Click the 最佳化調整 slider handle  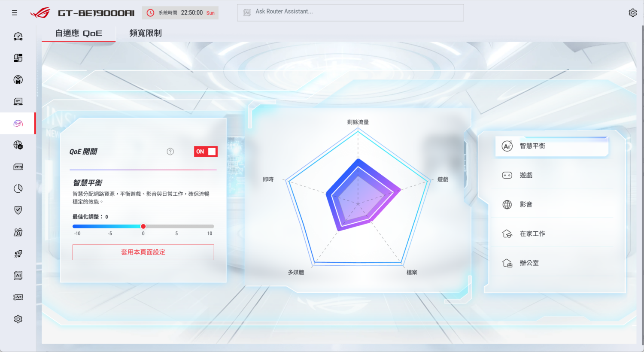[143, 226]
